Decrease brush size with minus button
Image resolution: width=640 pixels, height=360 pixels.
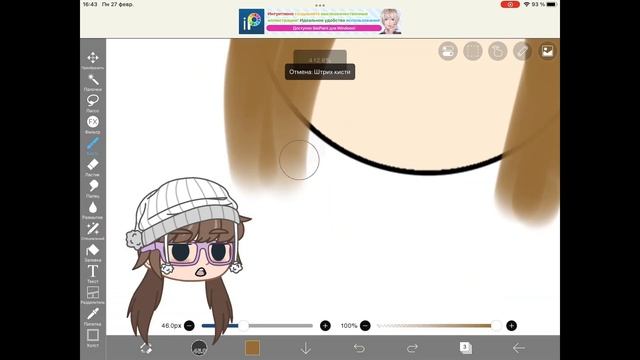[x=189, y=326]
